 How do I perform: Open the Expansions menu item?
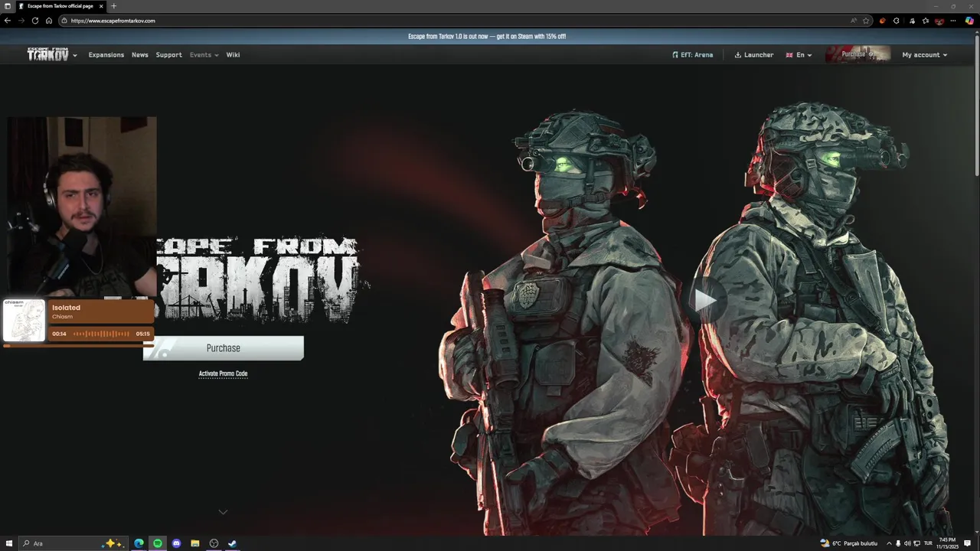106,55
